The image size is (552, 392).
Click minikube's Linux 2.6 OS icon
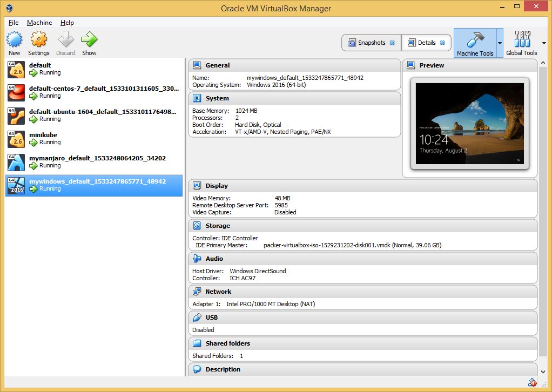coord(16,139)
